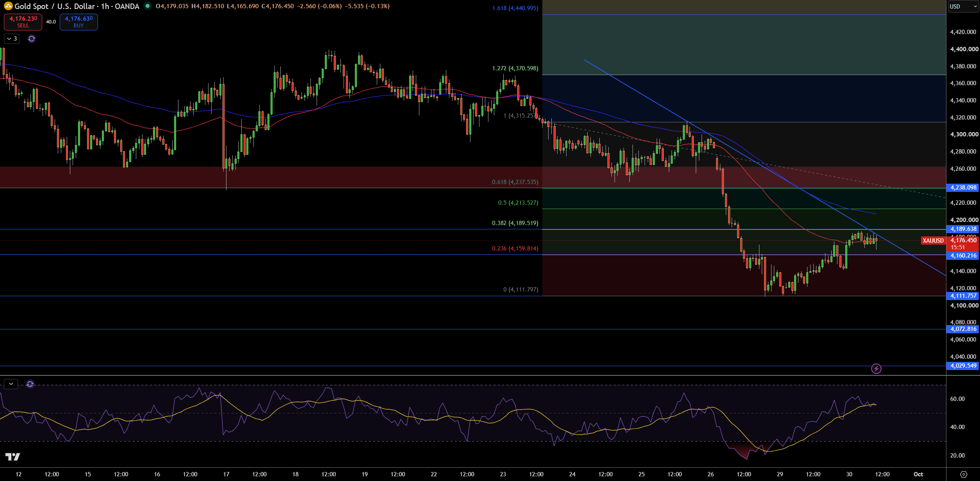Click the purple lightning event marker icon
Image resolution: width=980 pixels, height=481 pixels.
tap(876, 368)
